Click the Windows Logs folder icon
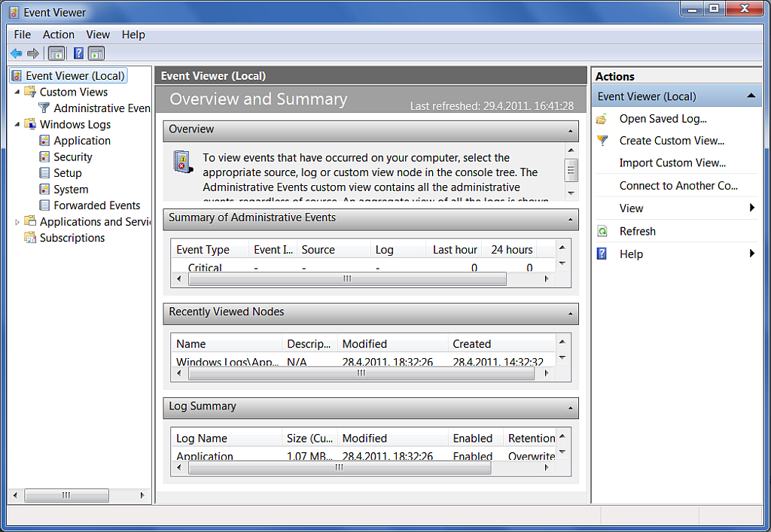This screenshot has width=771, height=532. click(30, 124)
